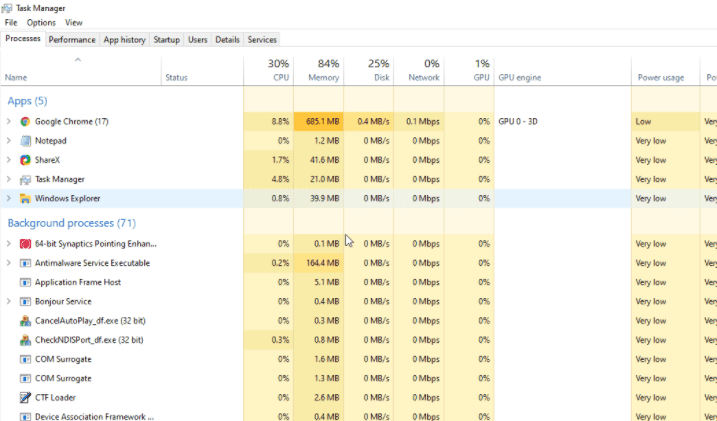717x421 pixels.
Task: Click the Windows Explorer folder icon
Action: (x=25, y=198)
